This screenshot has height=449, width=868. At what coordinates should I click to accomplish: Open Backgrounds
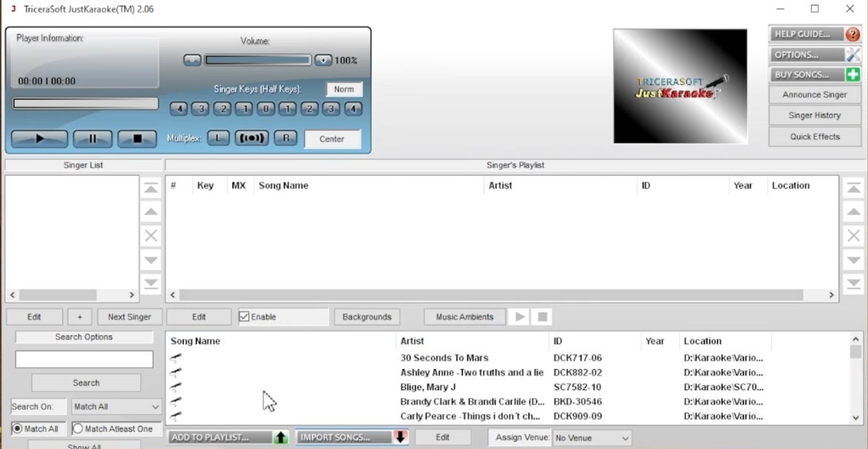click(366, 317)
